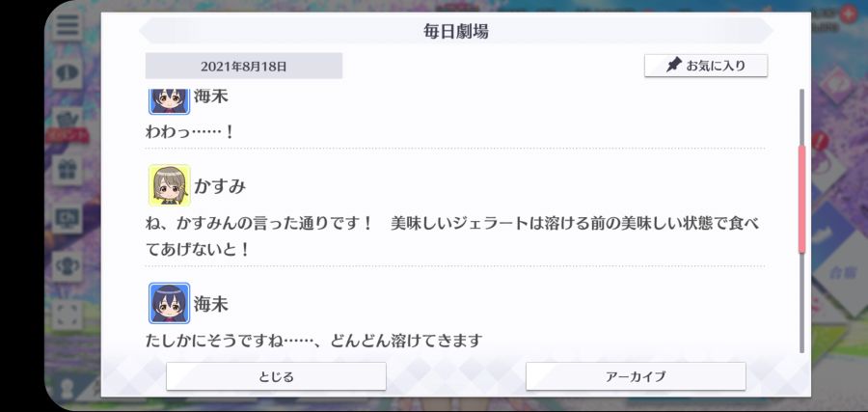Open the hamburger menu icon

point(68,25)
